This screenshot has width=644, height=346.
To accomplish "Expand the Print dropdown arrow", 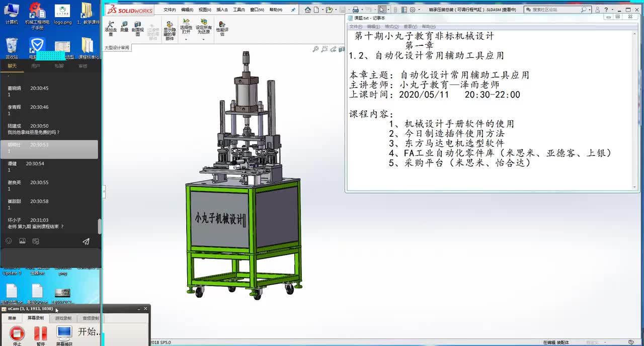I will pos(362,10).
